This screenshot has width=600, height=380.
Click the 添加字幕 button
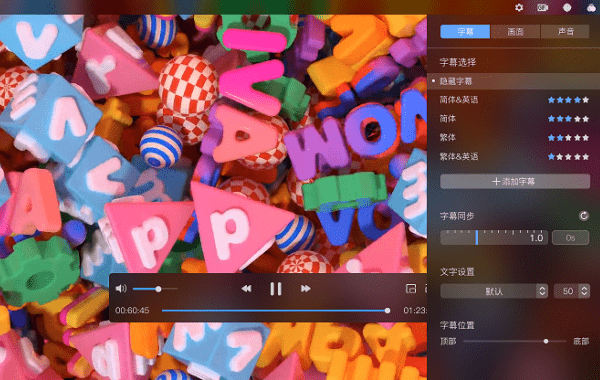point(515,181)
